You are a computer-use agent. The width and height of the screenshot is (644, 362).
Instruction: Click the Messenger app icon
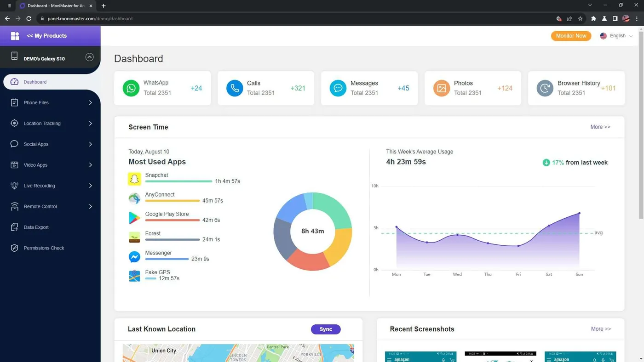134,256
